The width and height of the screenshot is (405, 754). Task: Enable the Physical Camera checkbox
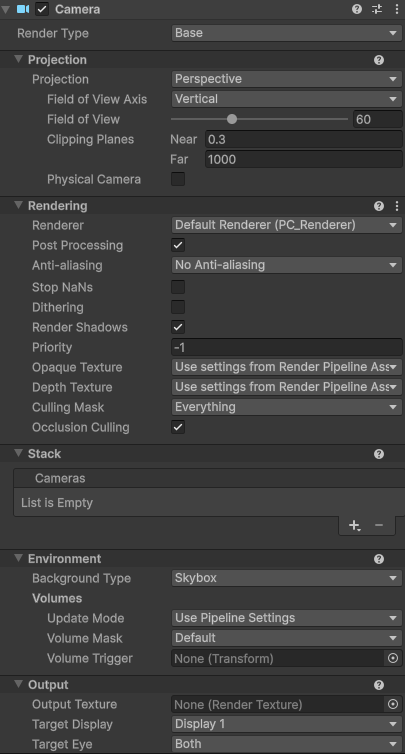coord(178,179)
